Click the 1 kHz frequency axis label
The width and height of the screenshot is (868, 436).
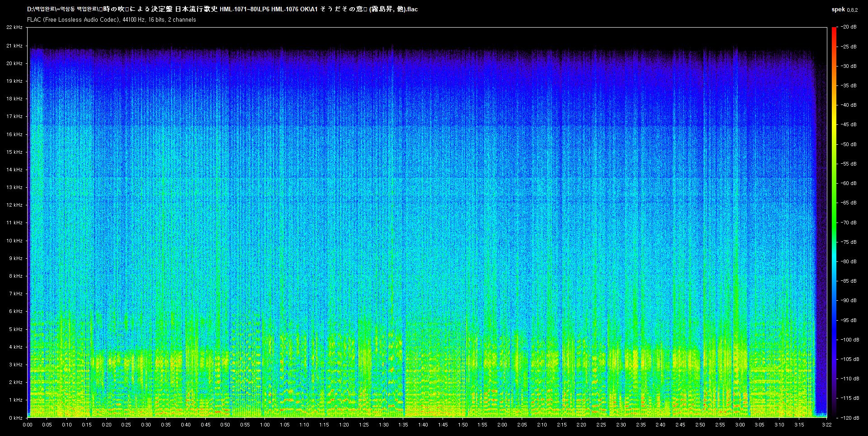15,400
